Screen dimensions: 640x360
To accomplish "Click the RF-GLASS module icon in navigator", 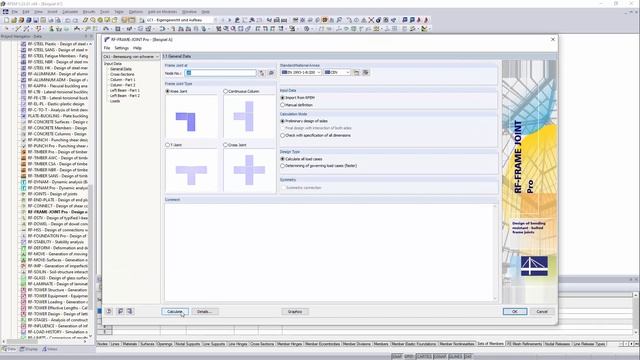I will tap(24, 278).
